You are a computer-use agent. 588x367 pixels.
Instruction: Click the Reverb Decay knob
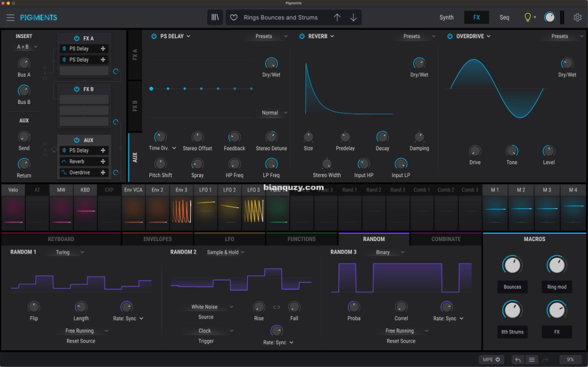(x=382, y=137)
